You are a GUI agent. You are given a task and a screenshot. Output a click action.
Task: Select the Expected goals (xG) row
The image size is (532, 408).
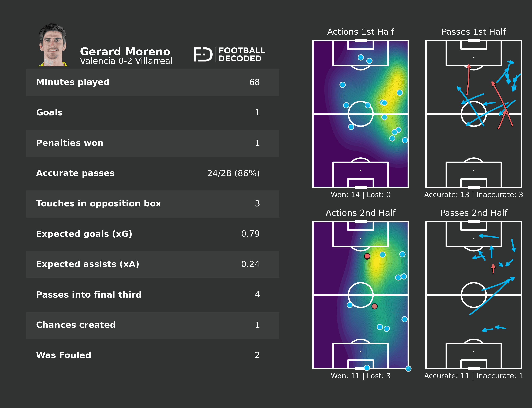click(x=153, y=234)
